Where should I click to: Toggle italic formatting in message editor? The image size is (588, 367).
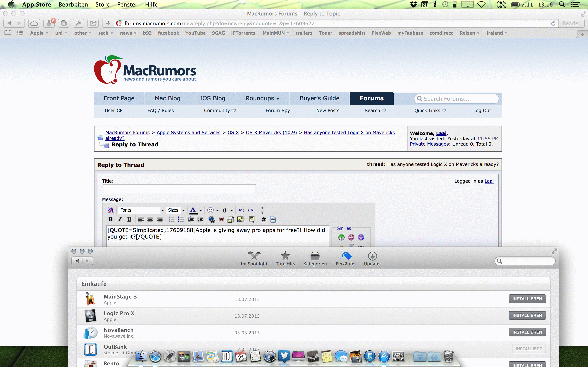pyautogui.click(x=120, y=219)
